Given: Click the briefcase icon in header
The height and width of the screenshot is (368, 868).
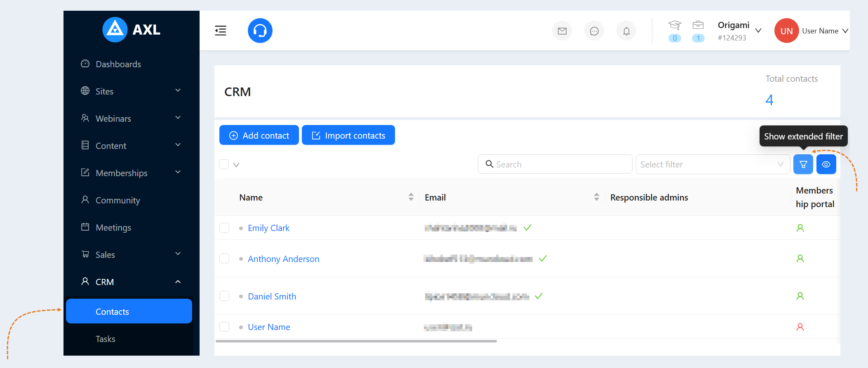Looking at the screenshot, I should coord(698,25).
